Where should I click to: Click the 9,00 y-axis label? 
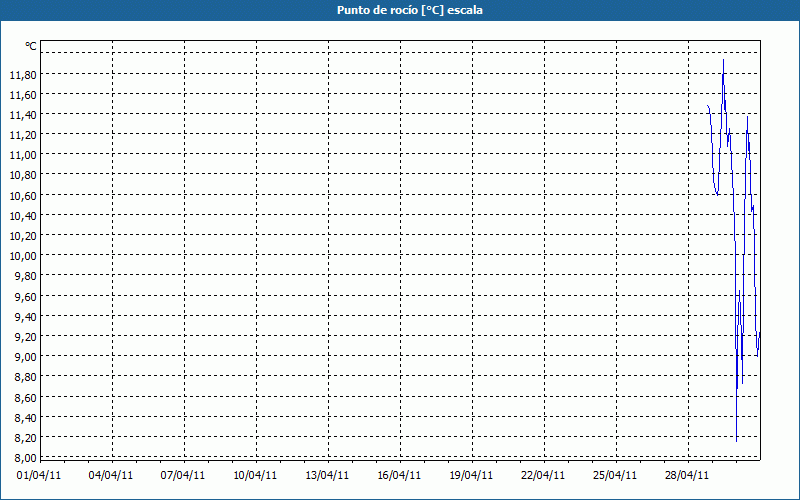tap(26, 357)
